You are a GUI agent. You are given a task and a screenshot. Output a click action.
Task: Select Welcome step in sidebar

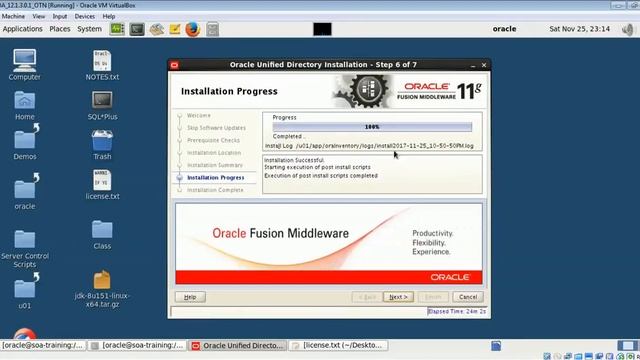[199, 116]
